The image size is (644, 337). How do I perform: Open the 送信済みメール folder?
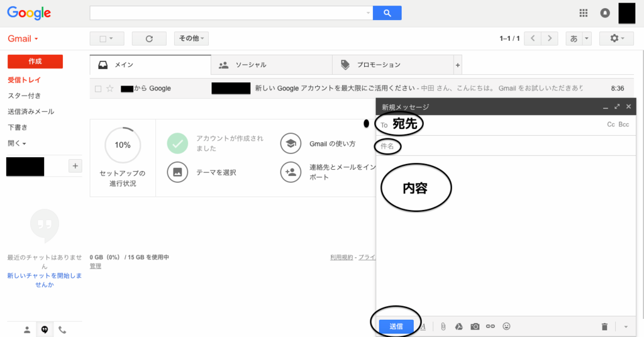(31, 112)
